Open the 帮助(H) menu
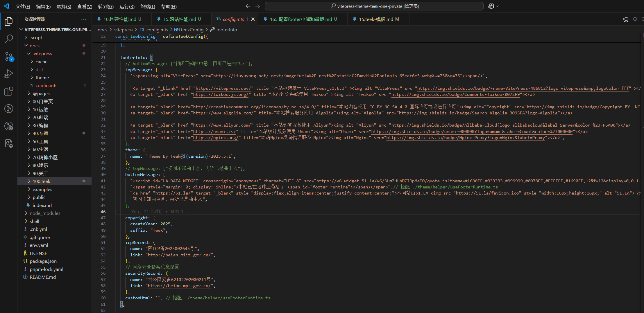The height and width of the screenshot is (313, 644). point(169,6)
